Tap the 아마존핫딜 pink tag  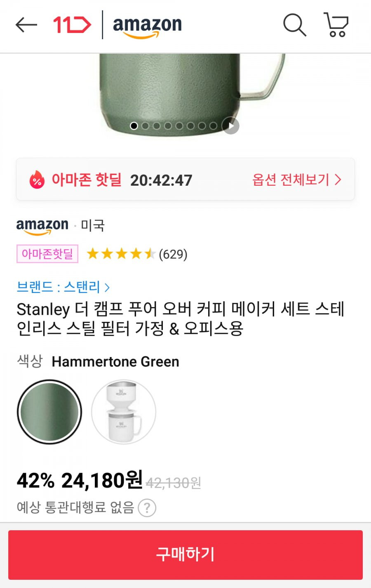point(47,254)
